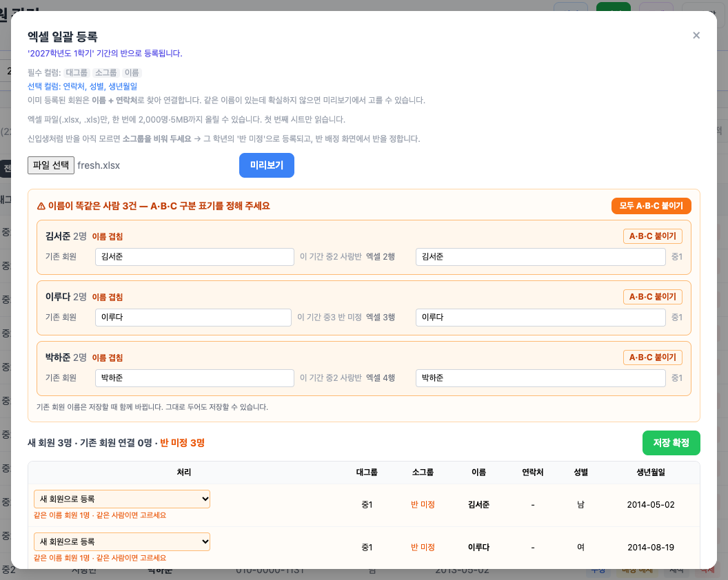
Task: Edit the Excel row 2 name field 김서준
Action: pyautogui.click(x=540, y=257)
